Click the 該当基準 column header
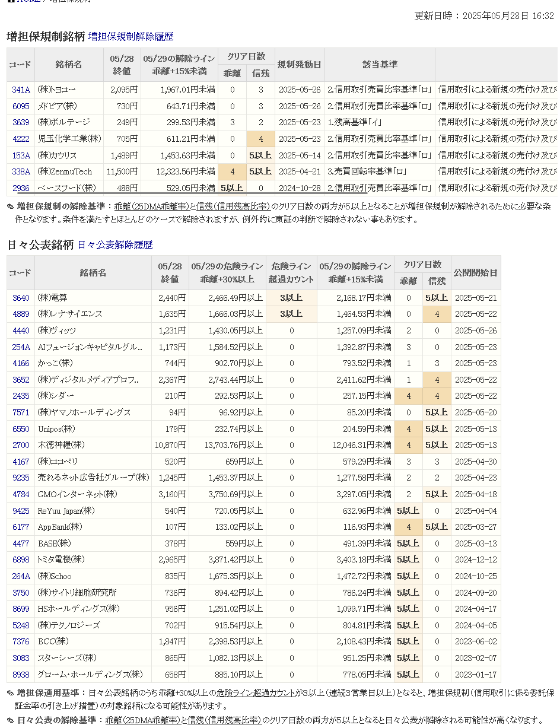The width and height of the screenshot is (560, 728). [x=380, y=65]
